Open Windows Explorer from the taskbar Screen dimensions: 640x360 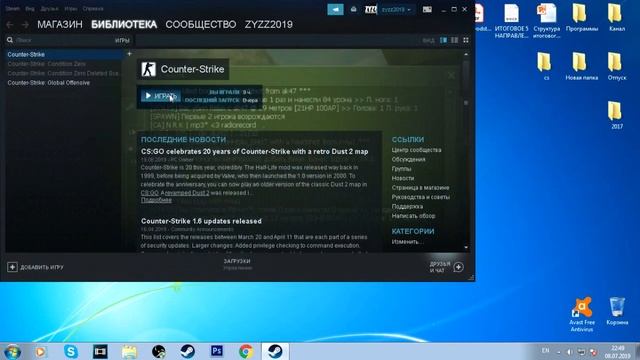pyautogui.click(x=129, y=351)
